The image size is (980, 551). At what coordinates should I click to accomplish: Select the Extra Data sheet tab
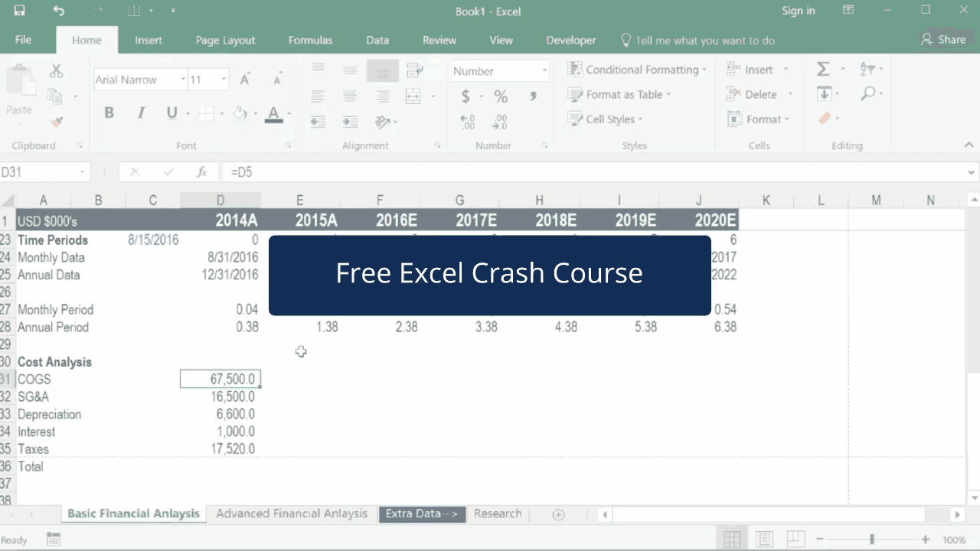(422, 514)
